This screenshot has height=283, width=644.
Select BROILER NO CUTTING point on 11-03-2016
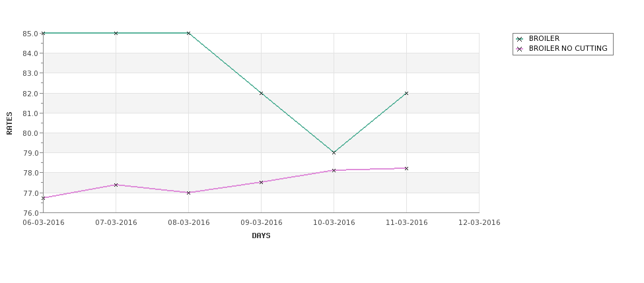(407, 168)
